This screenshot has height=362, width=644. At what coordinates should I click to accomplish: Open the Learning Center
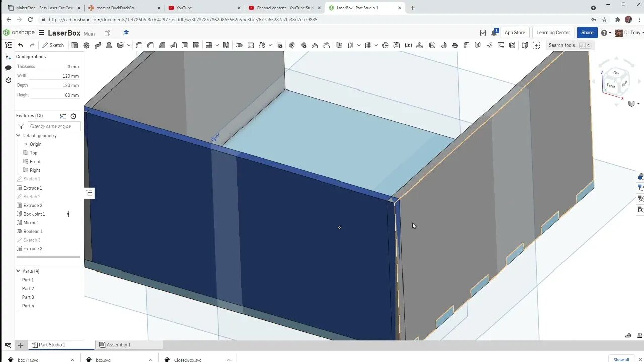click(553, 33)
